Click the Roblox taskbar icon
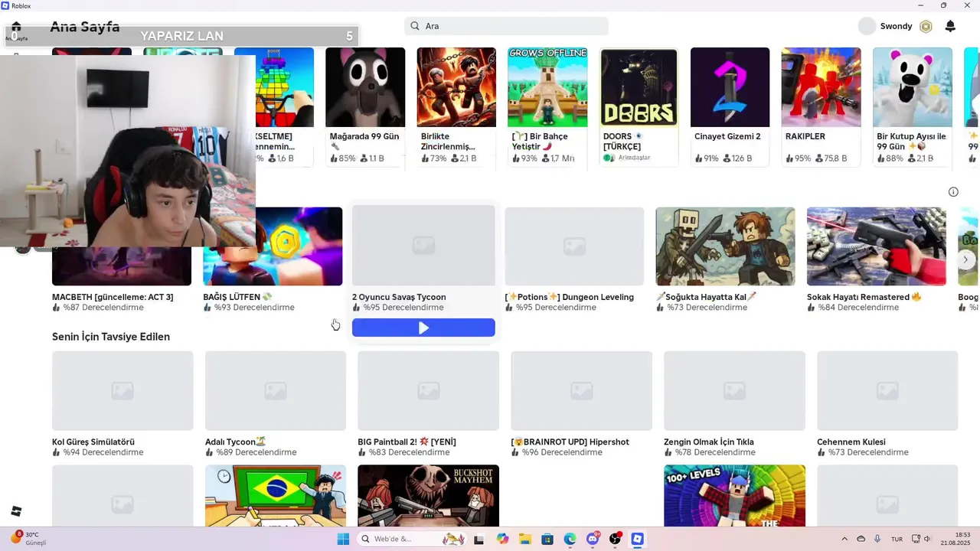 pos(637,539)
